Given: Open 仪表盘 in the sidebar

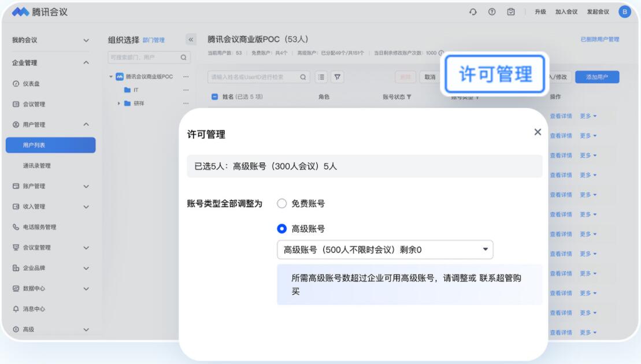Looking at the screenshot, I should tap(31, 84).
